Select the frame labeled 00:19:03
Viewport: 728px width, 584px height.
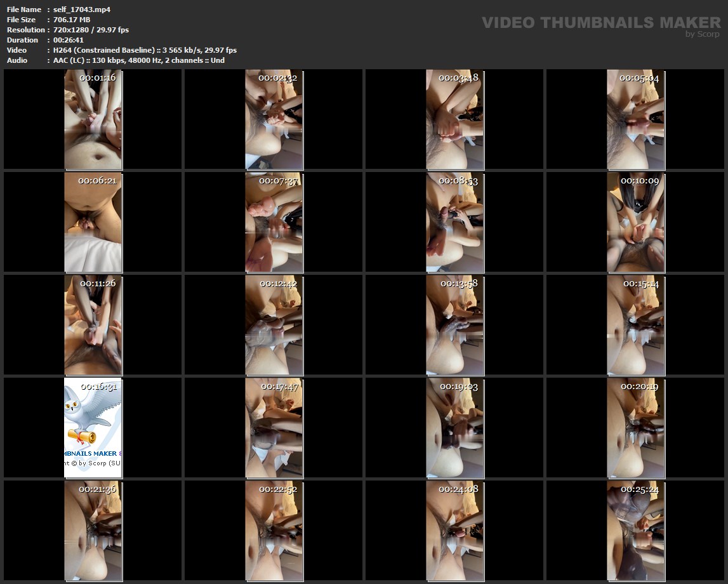pyautogui.click(x=454, y=428)
